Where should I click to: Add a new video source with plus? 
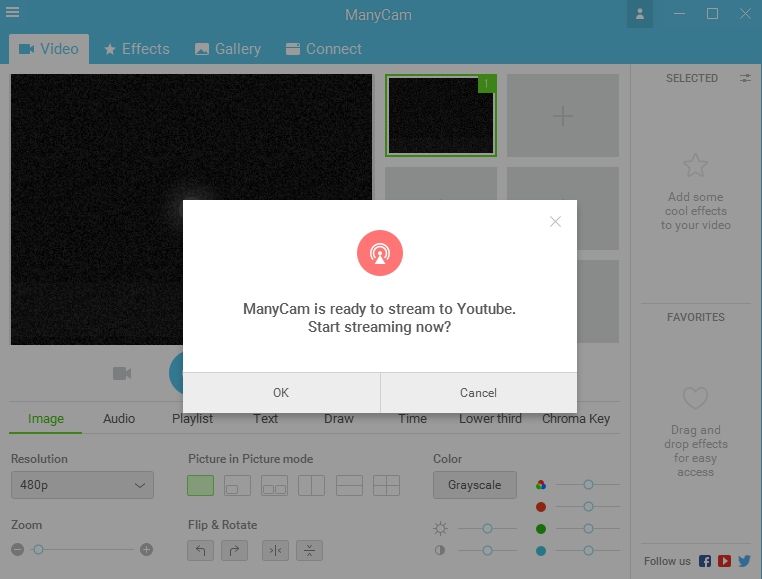pos(563,116)
